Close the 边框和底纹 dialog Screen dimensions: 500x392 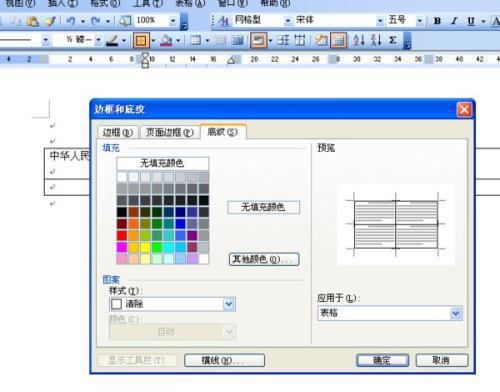[x=464, y=109]
